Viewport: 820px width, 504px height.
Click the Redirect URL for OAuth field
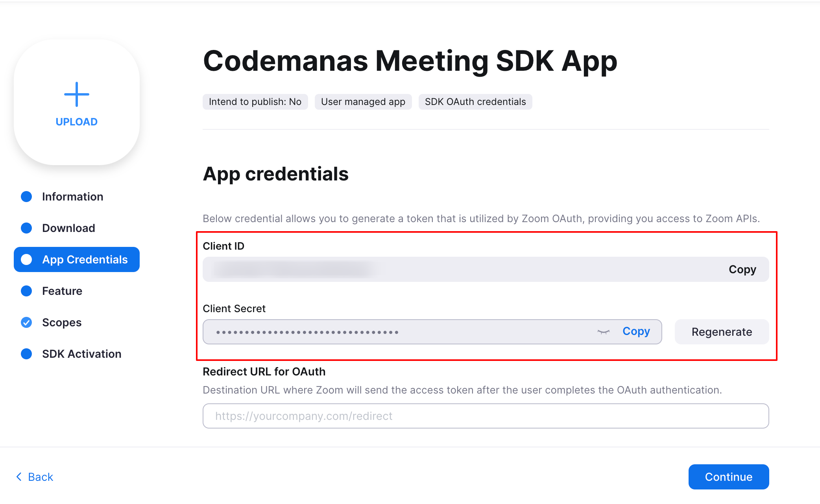(x=486, y=416)
